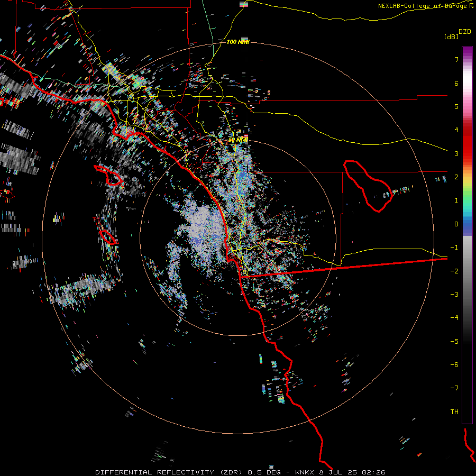The width and height of the screenshot is (476, 476).
Task: Click the -6 tick label on the scale
Action: pos(454,365)
